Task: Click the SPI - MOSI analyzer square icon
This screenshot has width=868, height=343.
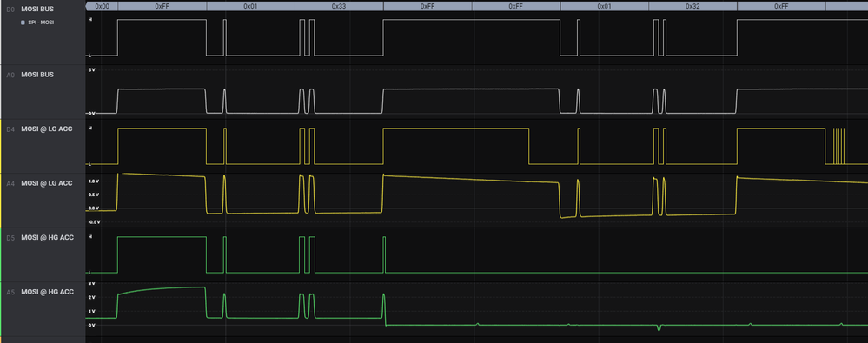Action: [x=23, y=23]
